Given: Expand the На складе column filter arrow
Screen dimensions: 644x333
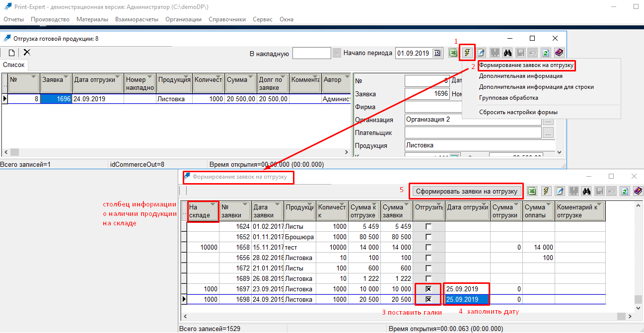Looking at the screenshot, I should 213,205.
